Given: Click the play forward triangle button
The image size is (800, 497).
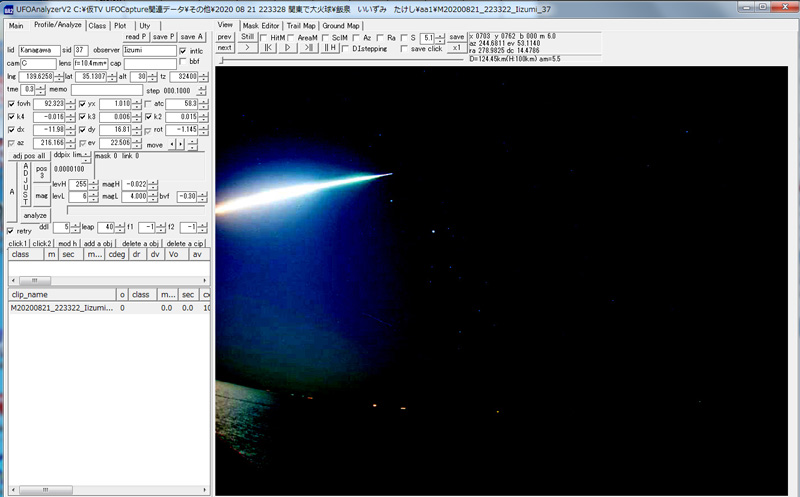Looking at the screenshot, I should pos(289,47).
